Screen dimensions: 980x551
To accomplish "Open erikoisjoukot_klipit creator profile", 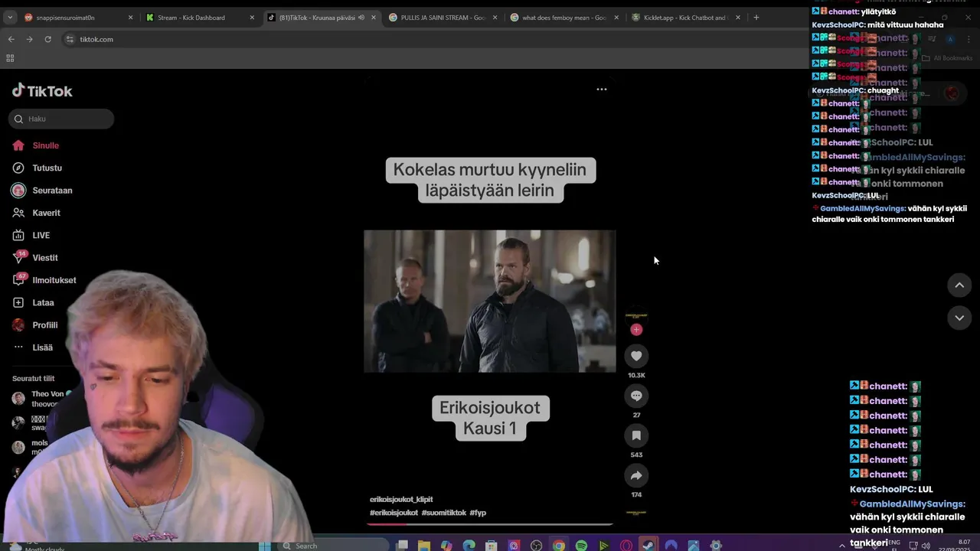I will tap(401, 500).
